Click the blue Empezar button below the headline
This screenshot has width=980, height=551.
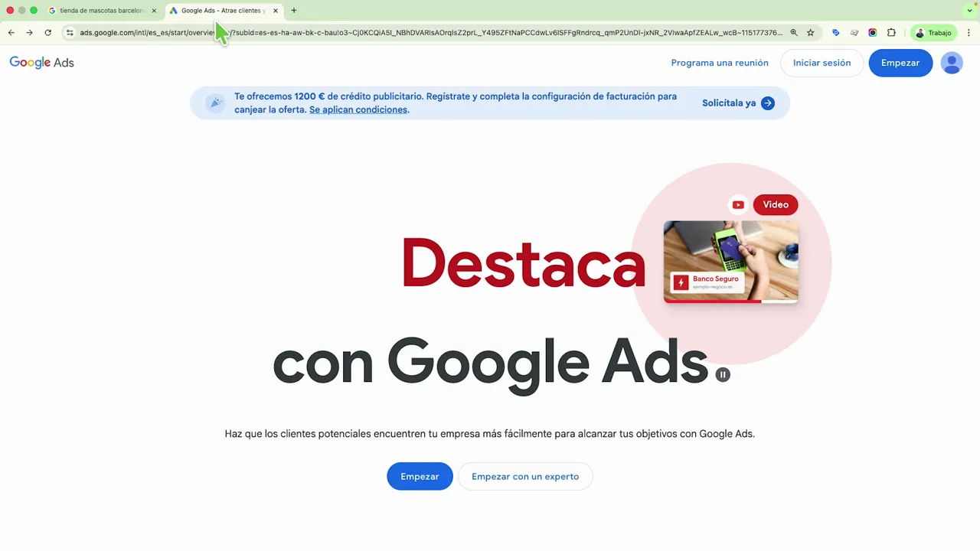(x=420, y=476)
